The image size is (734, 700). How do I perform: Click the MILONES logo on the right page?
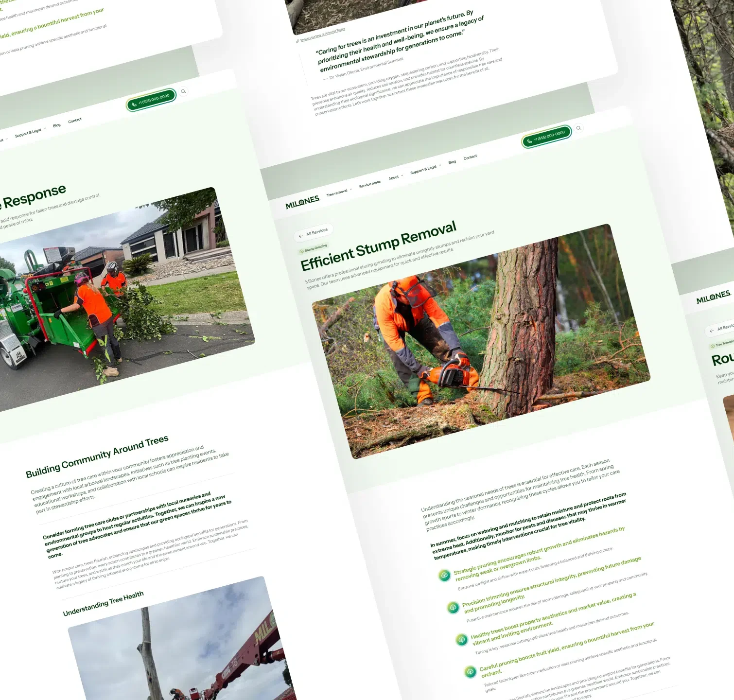click(x=713, y=297)
